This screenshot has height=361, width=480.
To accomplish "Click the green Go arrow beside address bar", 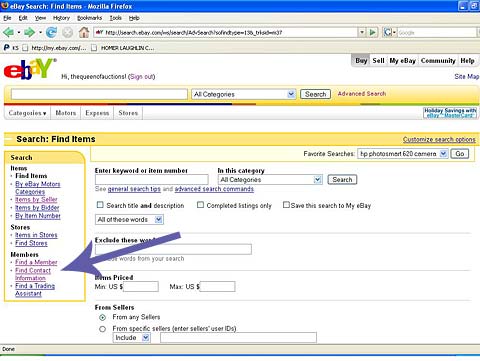I will [x=373, y=32].
